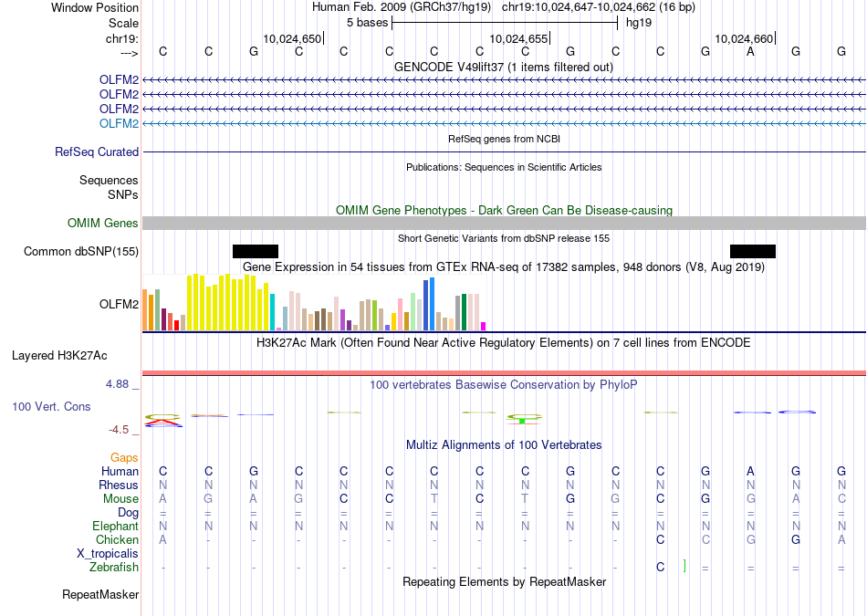Click the sequence direction arrow label
This screenshot has height=616, width=867.
(x=129, y=53)
